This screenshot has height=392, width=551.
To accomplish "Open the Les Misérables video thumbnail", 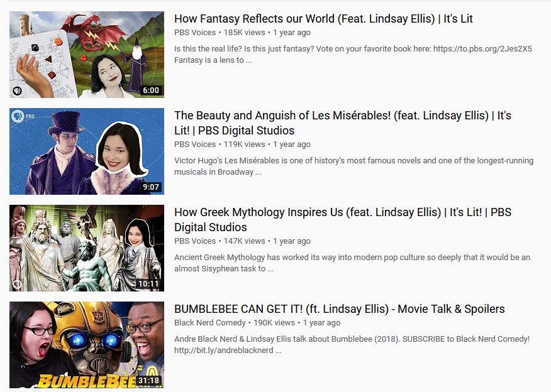I will [86, 151].
